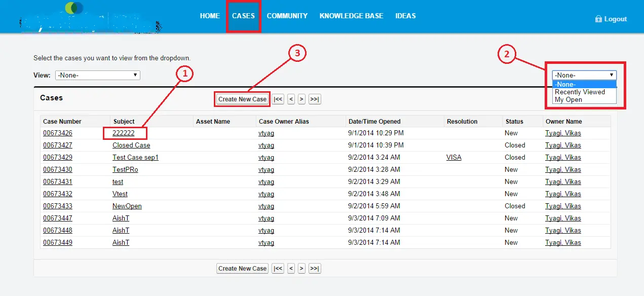Click the bottom |<< first page icon

click(278, 268)
